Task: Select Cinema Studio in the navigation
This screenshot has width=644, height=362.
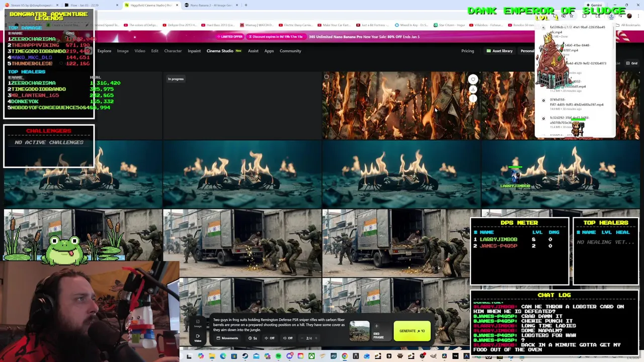Action: pos(220,51)
